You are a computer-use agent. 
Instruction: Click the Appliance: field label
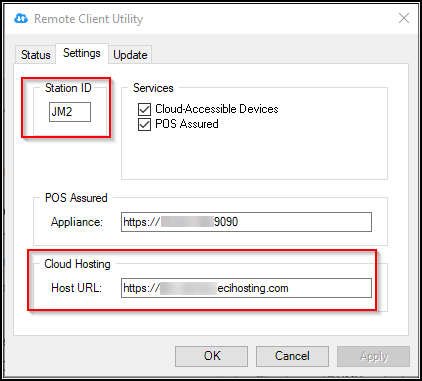pyautogui.click(x=77, y=222)
